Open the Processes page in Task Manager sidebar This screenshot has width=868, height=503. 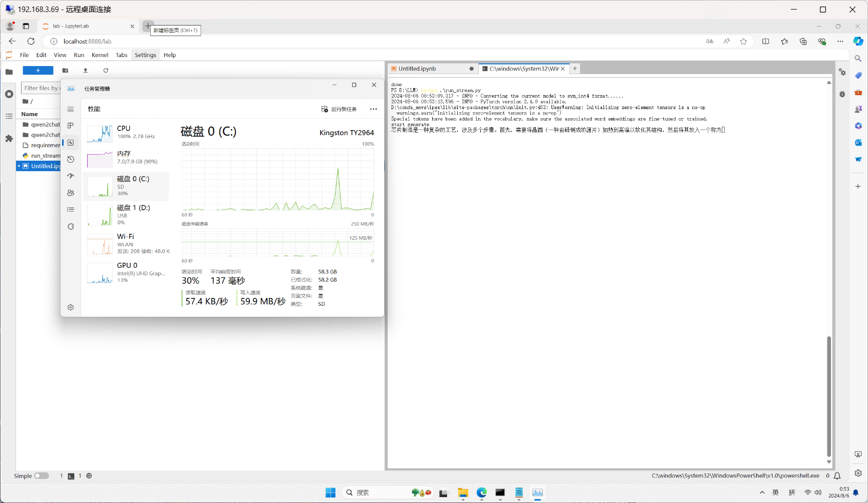click(x=71, y=126)
